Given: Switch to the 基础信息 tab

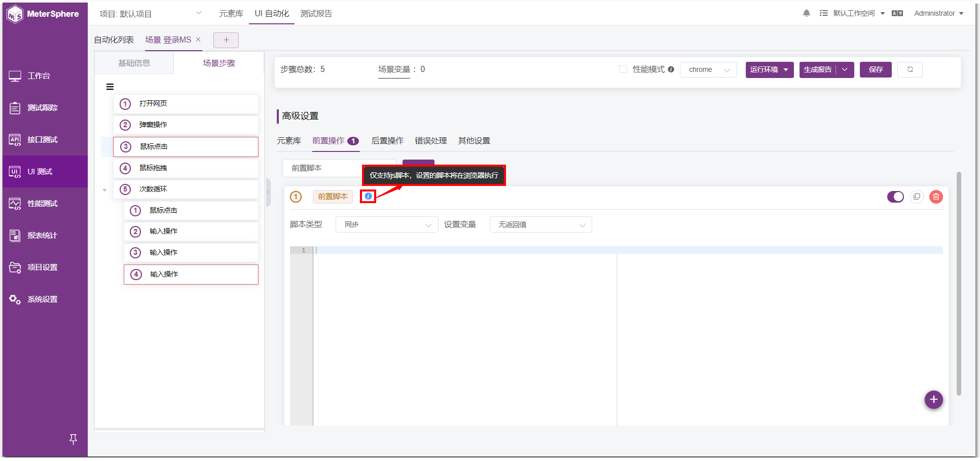Looking at the screenshot, I should coord(134,63).
